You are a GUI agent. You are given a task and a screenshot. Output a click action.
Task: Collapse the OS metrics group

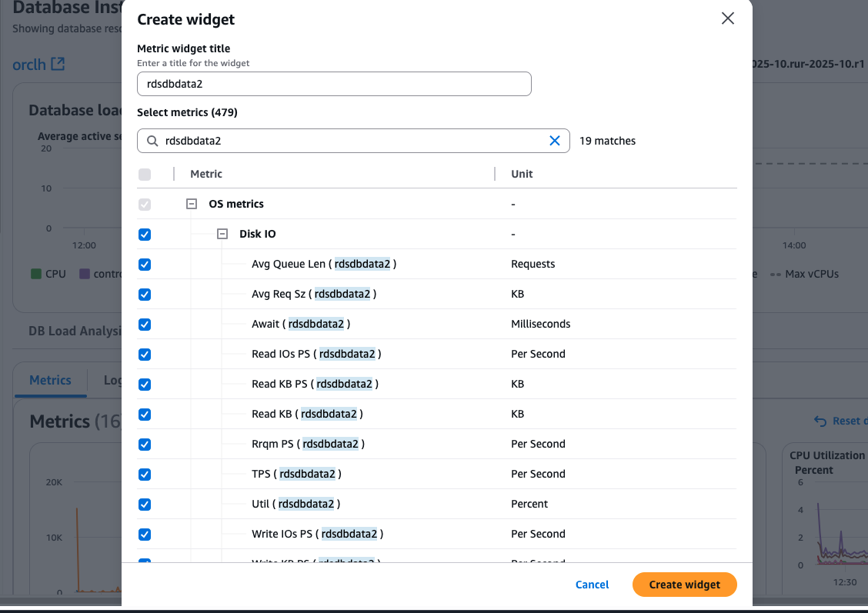click(x=192, y=205)
